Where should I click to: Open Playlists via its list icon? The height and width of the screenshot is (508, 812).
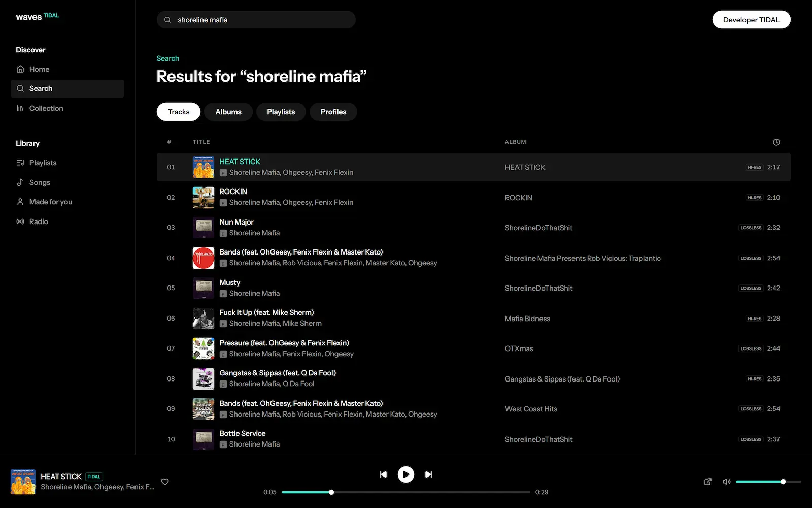click(x=20, y=163)
